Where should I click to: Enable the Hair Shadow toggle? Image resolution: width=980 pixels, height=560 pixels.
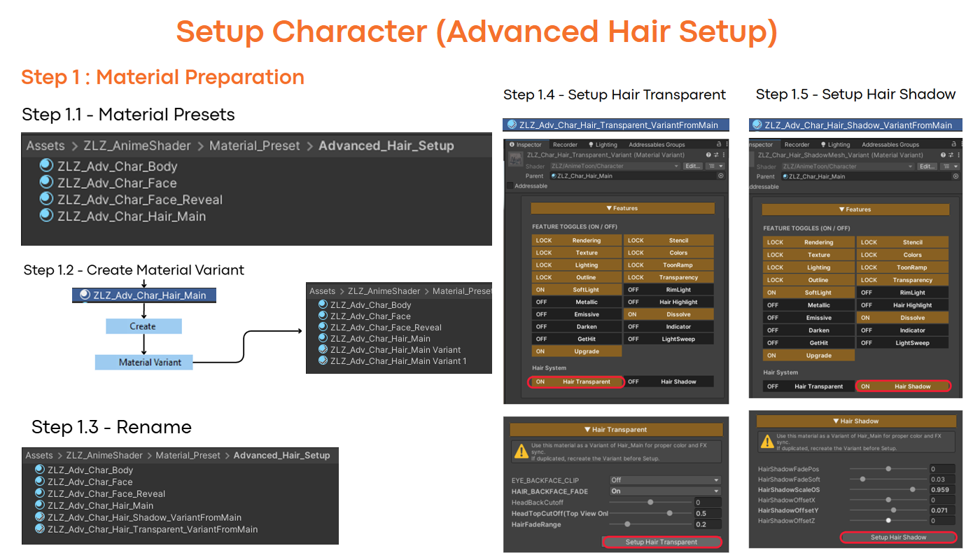coord(903,386)
